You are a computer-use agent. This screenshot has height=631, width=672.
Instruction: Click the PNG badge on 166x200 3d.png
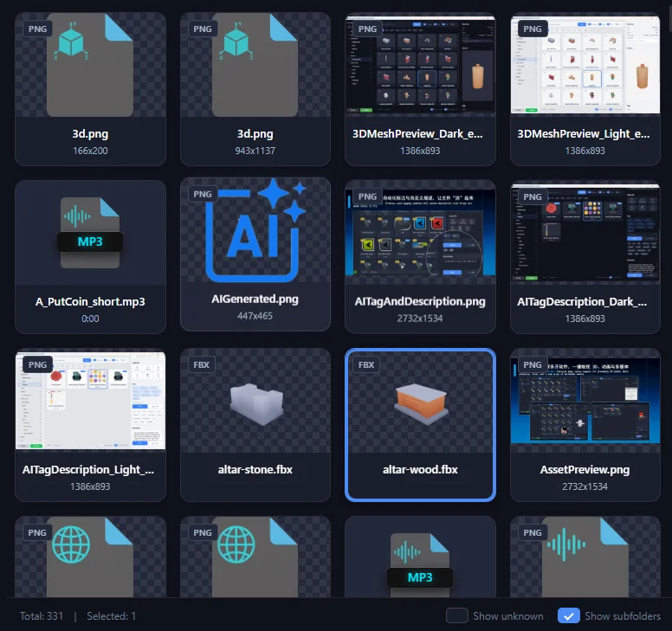pos(37,29)
